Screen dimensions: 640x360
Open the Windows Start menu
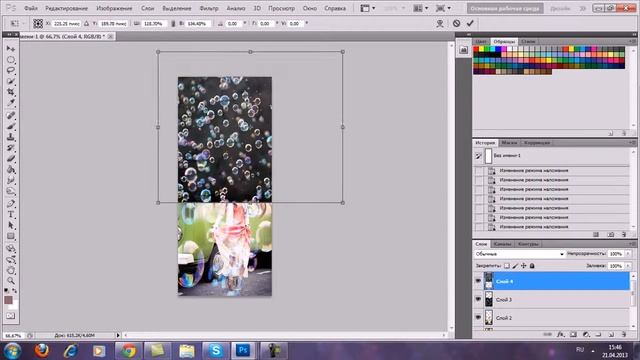pyautogui.click(x=12, y=351)
